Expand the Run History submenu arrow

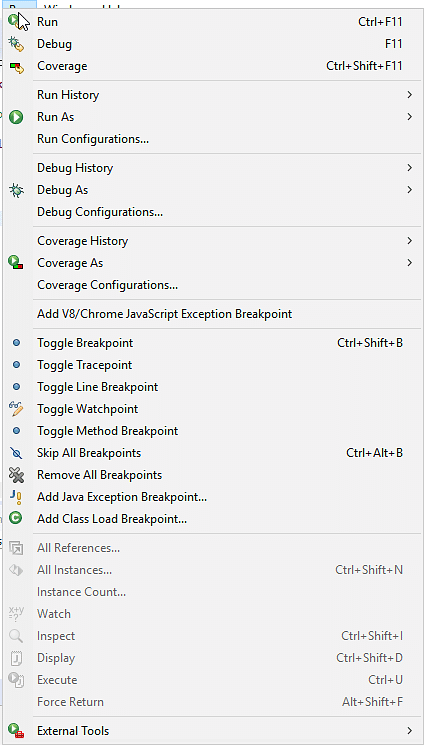[x=409, y=95]
